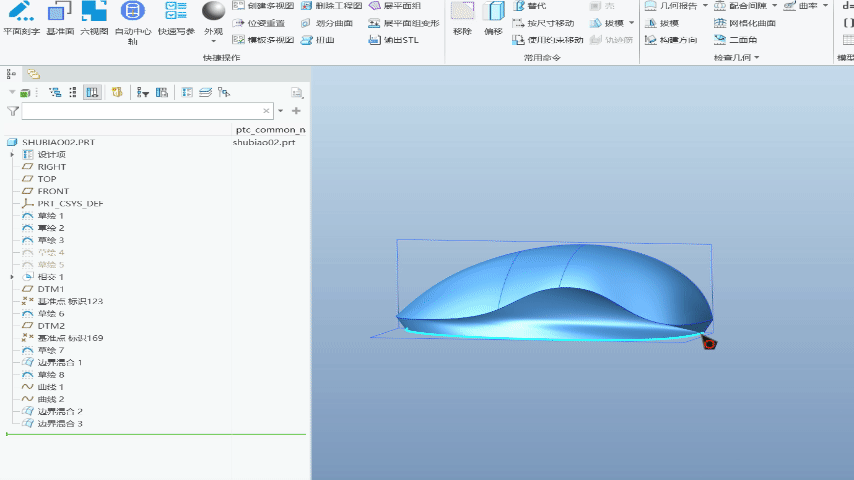This screenshot has width=854, height=480.
Task: Click the ptc_common_n column header
Action: point(271,130)
